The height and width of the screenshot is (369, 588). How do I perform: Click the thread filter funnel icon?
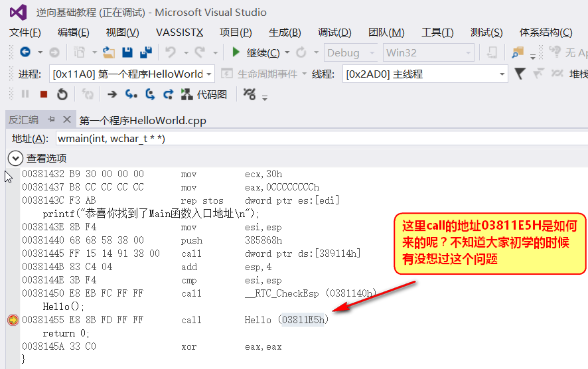(520, 74)
